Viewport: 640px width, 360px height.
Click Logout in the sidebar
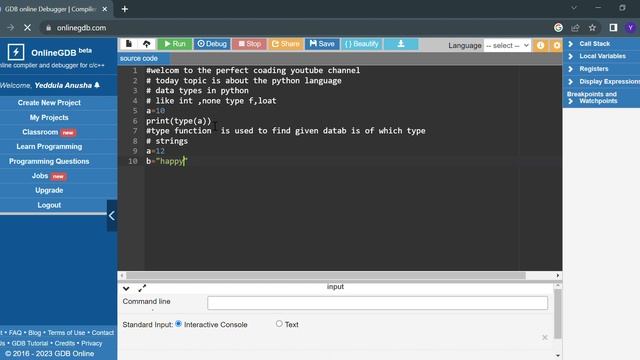point(49,205)
